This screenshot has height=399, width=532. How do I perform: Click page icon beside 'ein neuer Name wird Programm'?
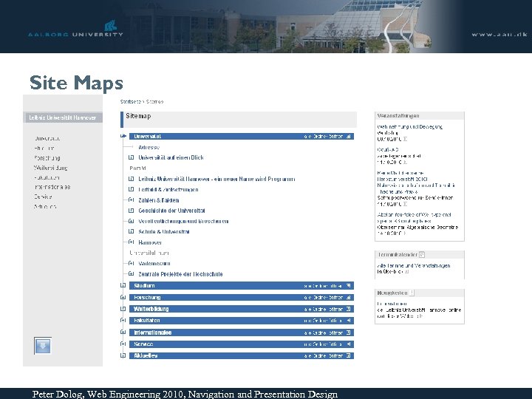[x=131, y=179]
